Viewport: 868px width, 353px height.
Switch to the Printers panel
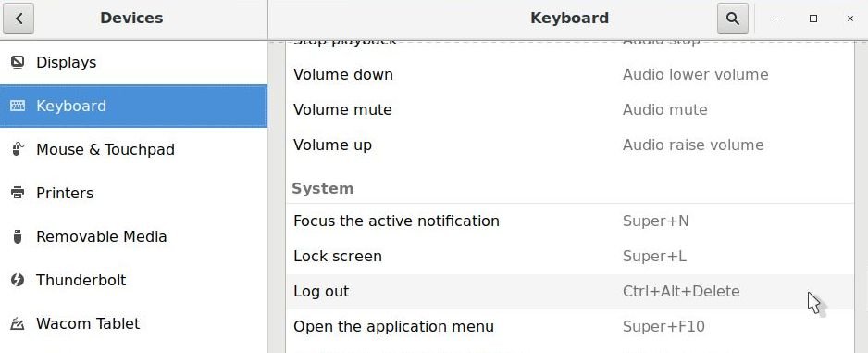click(133, 193)
